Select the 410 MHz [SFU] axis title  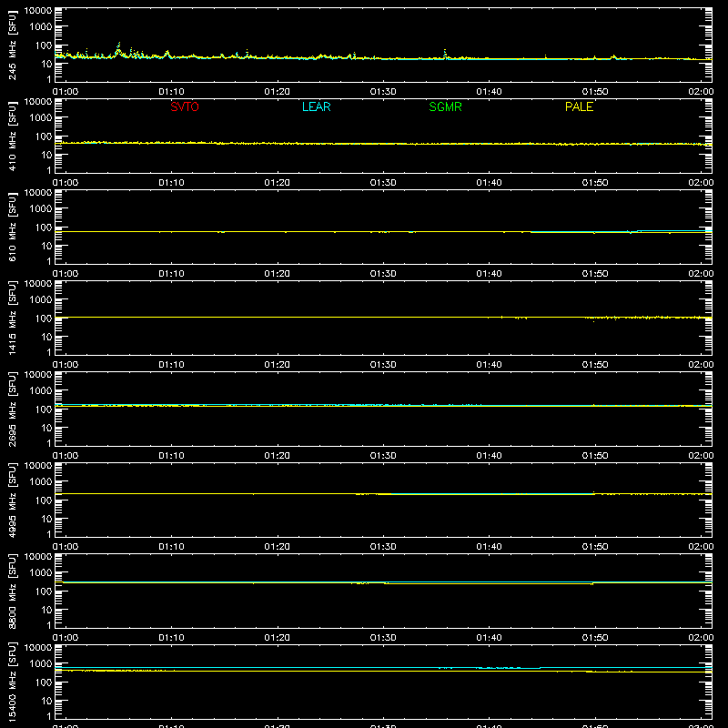coord(13,136)
